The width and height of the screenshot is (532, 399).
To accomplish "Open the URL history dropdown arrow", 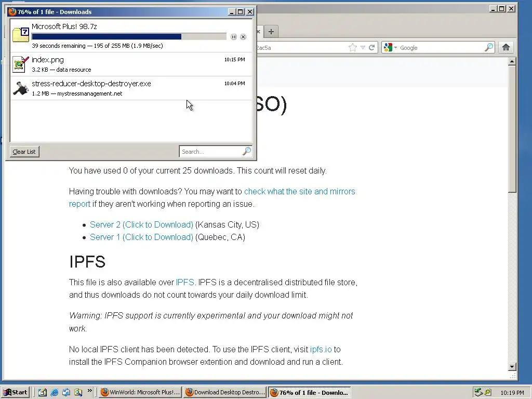I will [363, 47].
